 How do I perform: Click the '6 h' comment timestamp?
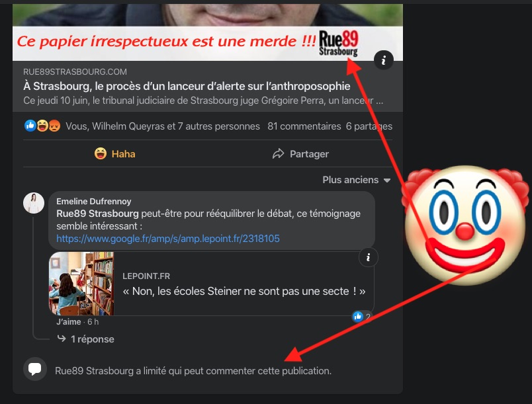click(x=93, y=322)
